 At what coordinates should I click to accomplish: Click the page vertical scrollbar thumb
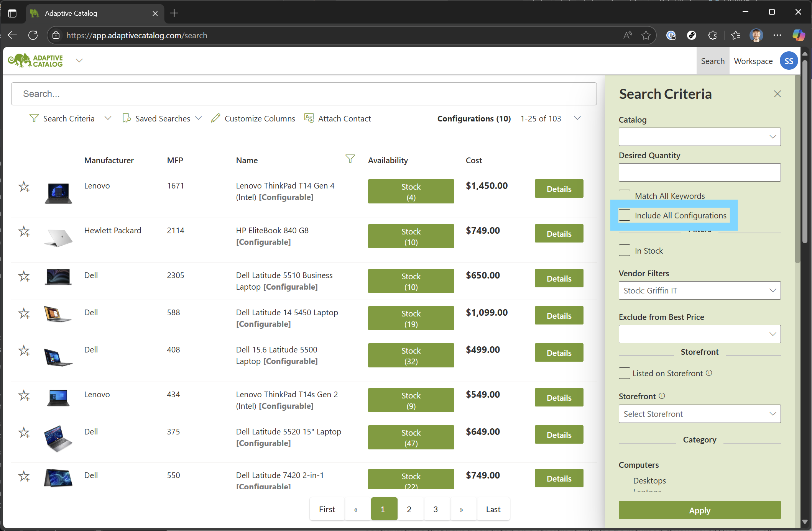(805, 151)
